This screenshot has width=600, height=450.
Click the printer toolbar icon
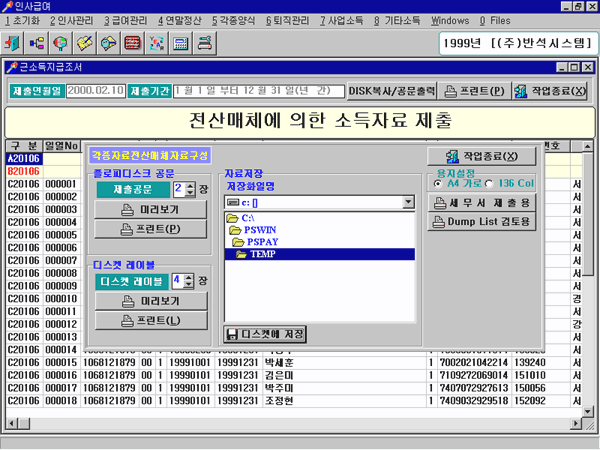[x=204, y=44]
